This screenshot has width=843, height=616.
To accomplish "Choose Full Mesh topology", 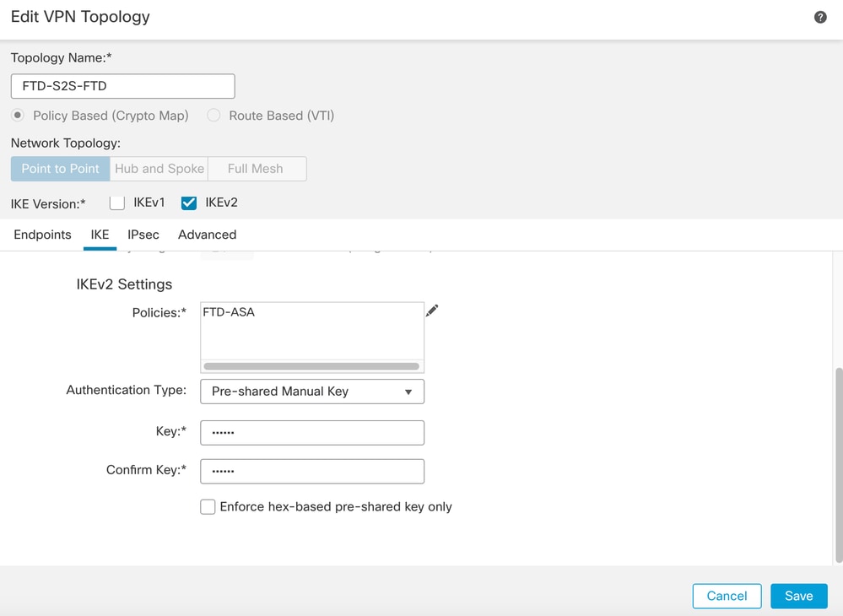I will pos(257,169).
